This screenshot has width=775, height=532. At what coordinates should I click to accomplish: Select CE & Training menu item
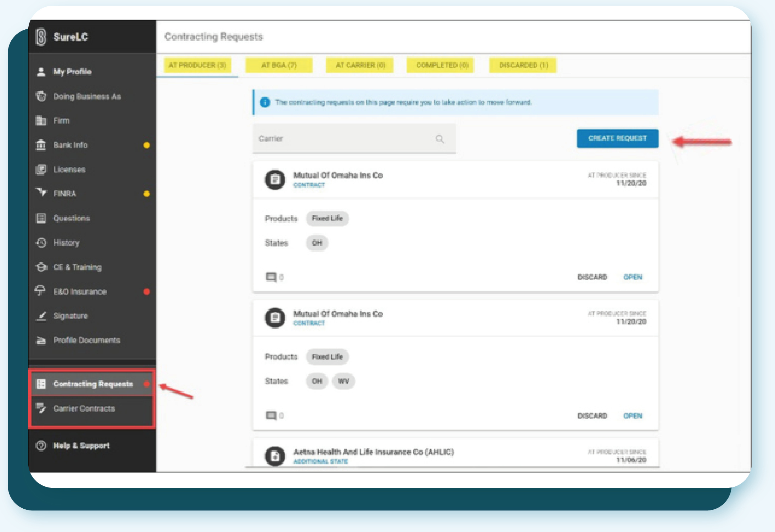92,267
